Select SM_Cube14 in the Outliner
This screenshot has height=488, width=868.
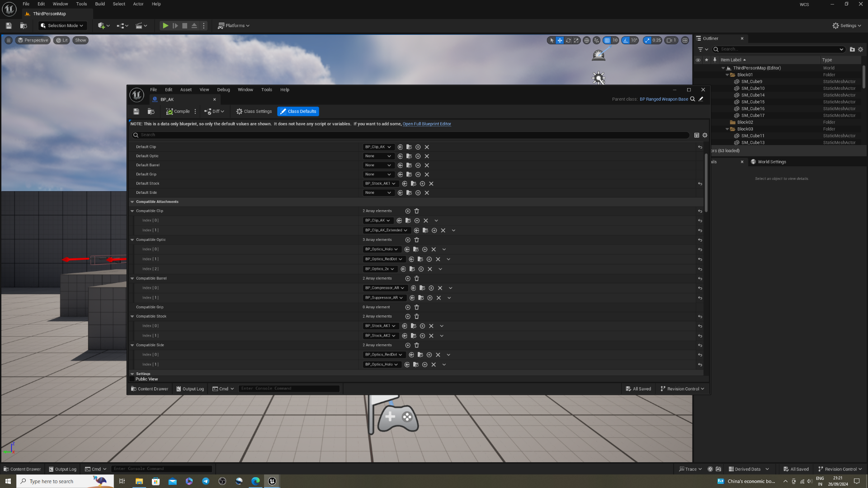753,95
